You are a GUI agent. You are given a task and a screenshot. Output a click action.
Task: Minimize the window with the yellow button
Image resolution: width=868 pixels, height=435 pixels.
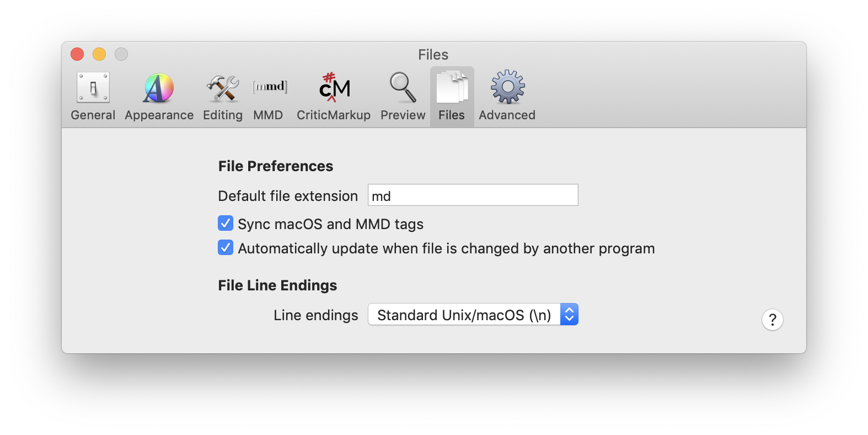(99, 54)
